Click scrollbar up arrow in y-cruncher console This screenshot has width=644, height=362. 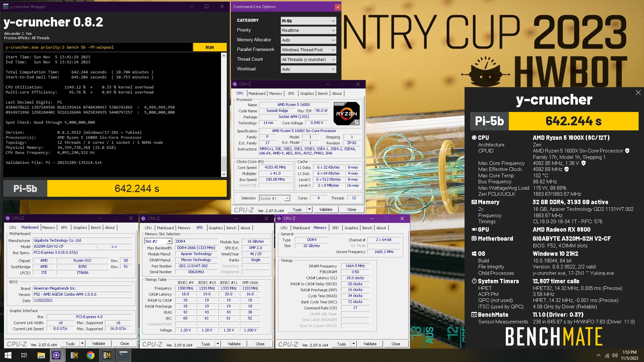tap(224, 56)
